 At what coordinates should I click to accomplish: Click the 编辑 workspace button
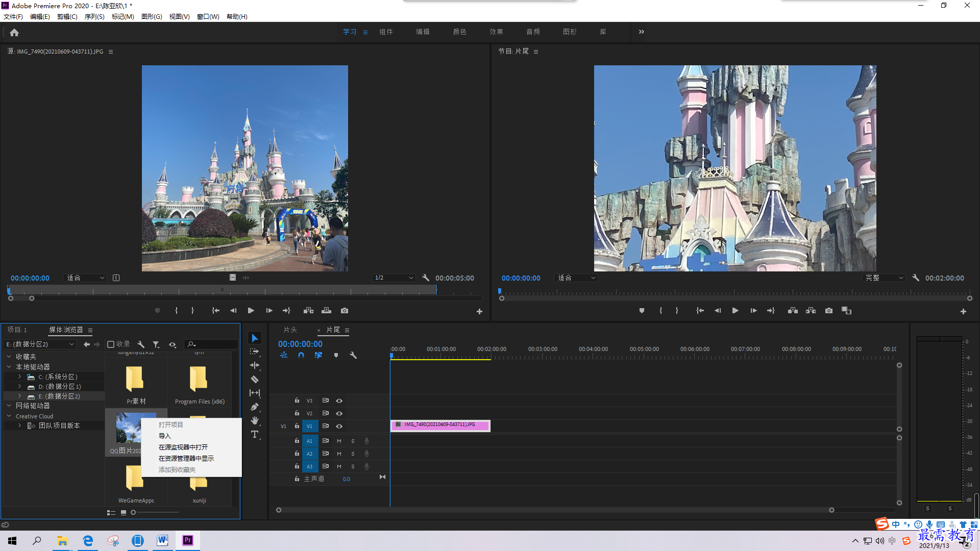pyautogui.click(x=423, y=32)
